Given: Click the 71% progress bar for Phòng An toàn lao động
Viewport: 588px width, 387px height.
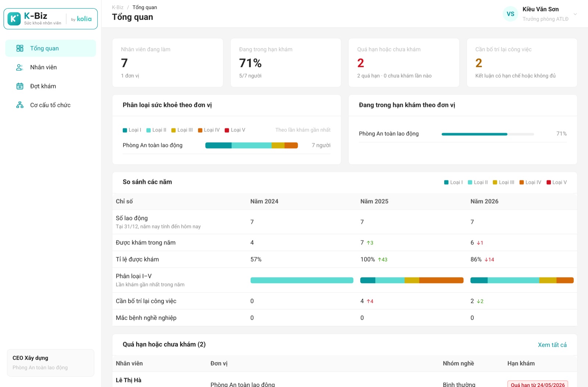Looking at the screenshot, I should pos(488,134).
